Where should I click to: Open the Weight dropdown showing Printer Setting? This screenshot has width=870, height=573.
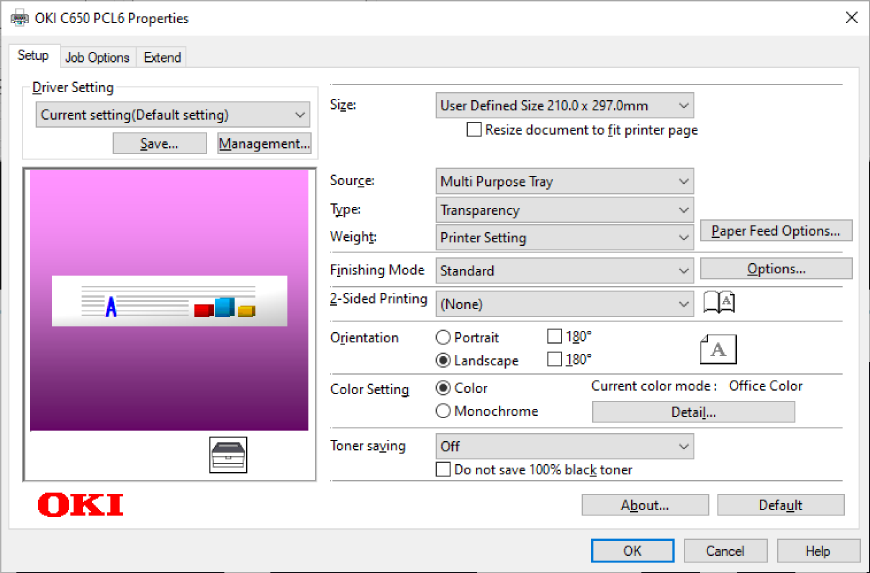[564, 237]
